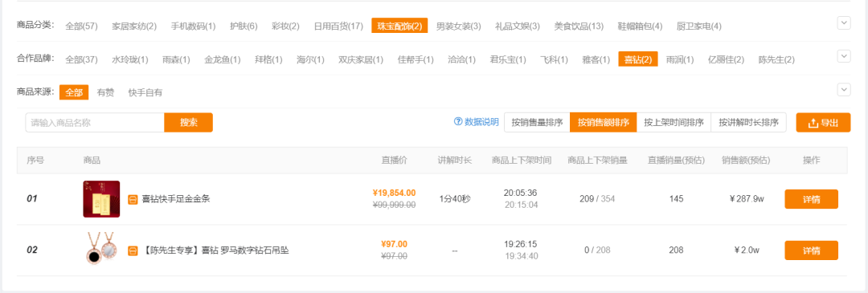Filter by brand 水玲珑(1)
868x293 pixels.
[x=130, y=59]
